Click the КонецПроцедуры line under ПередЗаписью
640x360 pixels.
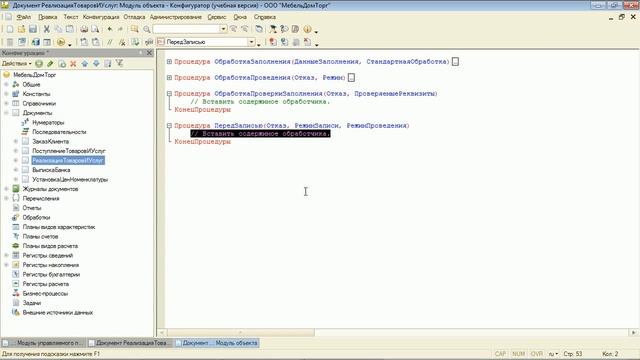[x=202, y=142]
